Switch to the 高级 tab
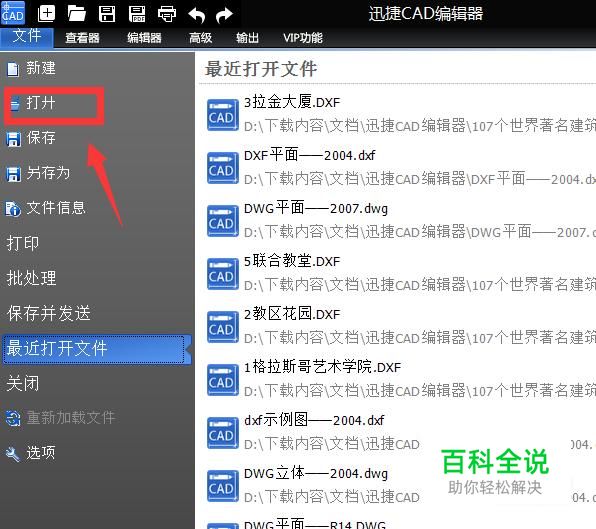 pos(200,38)
